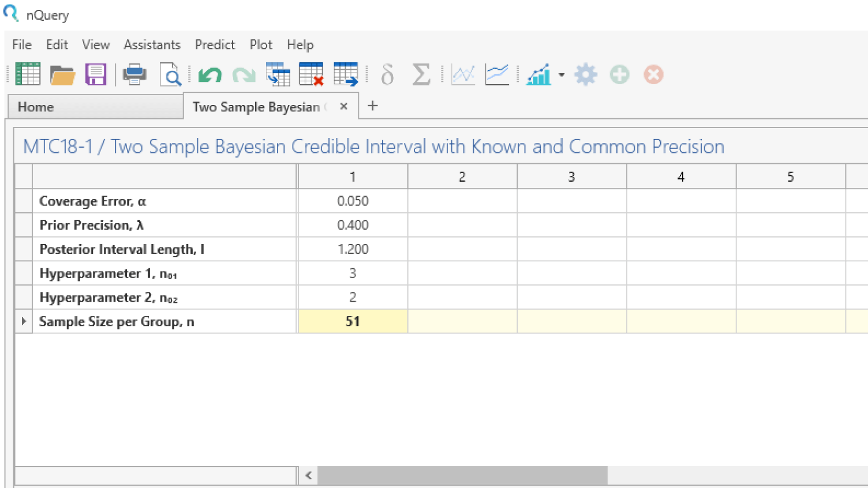The width and height of the screenshot is (868, 488).
Task: Open the Predict menu
Action: click(x=215, y=44)
